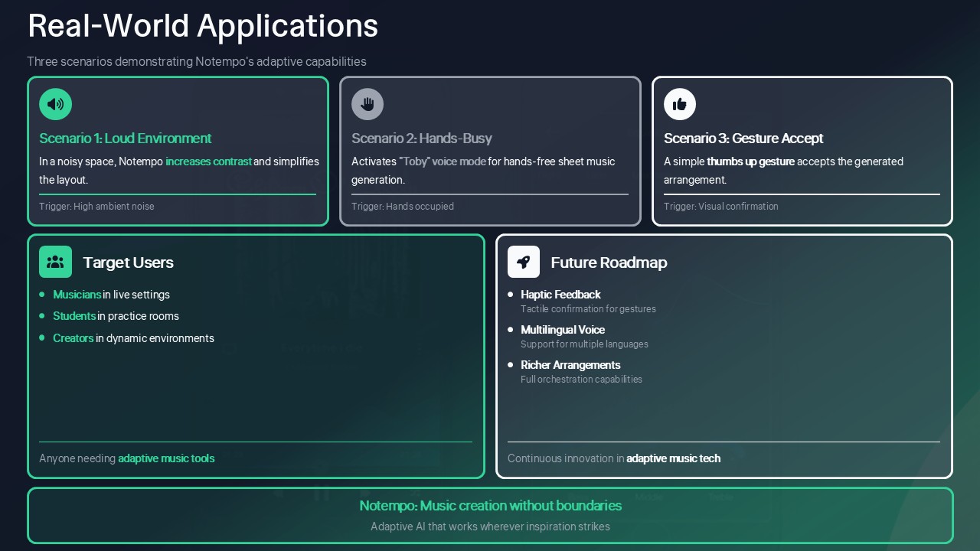Click the rocket icon beside Future Roadmap
Viewport: 980px width, 551px height.
[x=524, y=262]
